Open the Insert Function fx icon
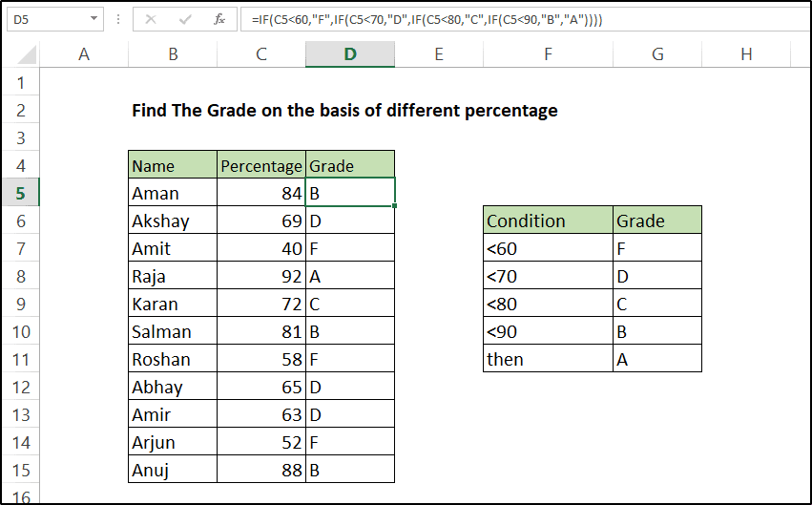 click(x=219, y=20)
